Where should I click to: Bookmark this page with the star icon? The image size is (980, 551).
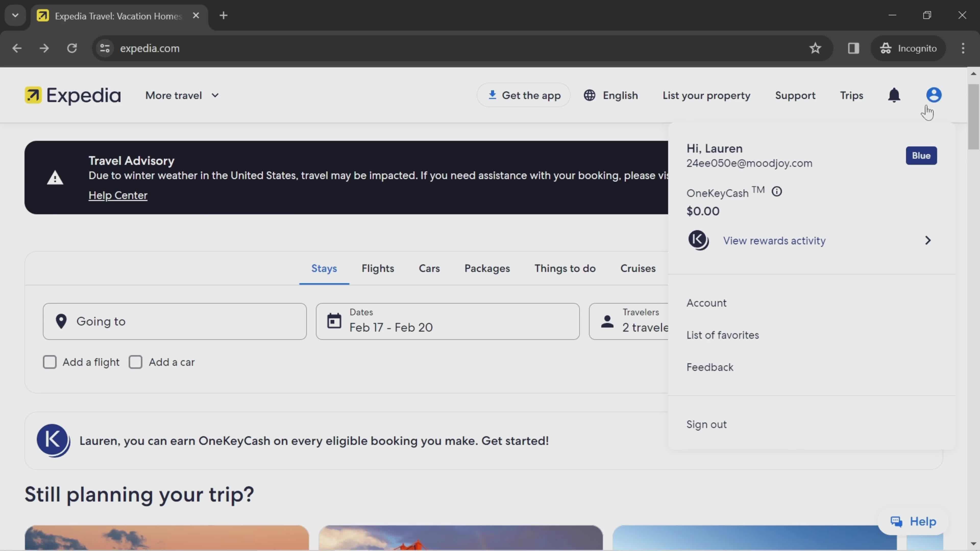click(815, 48)
